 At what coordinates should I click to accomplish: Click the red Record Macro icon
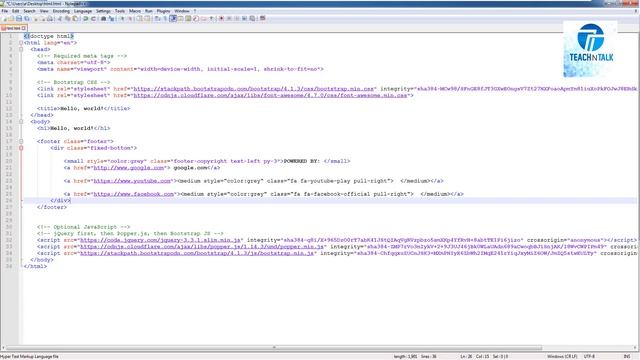(x=221, y=18)
